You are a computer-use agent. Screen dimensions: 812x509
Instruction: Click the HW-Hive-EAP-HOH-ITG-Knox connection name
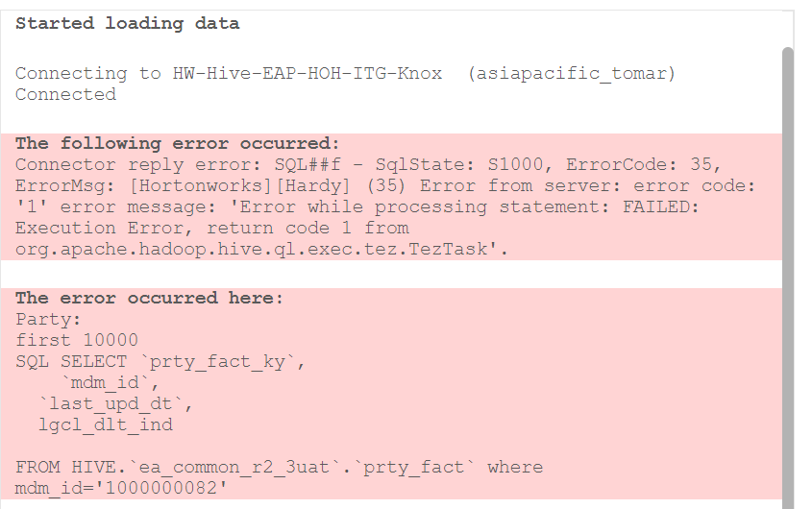pyautogui.click(x=308, y=73)
